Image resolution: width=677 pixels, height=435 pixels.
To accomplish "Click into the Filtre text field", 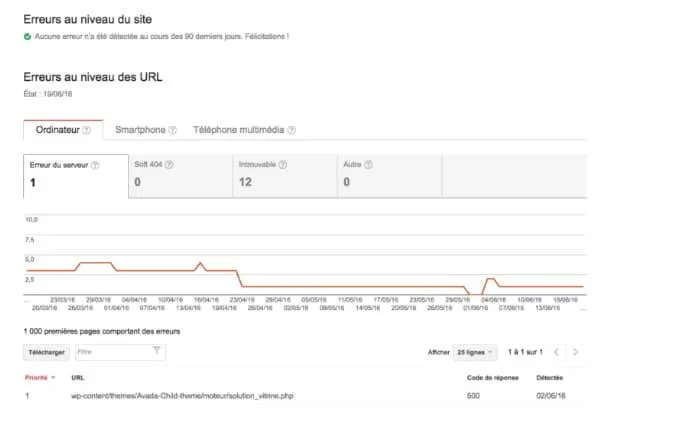I will click(x=112, y=352).
